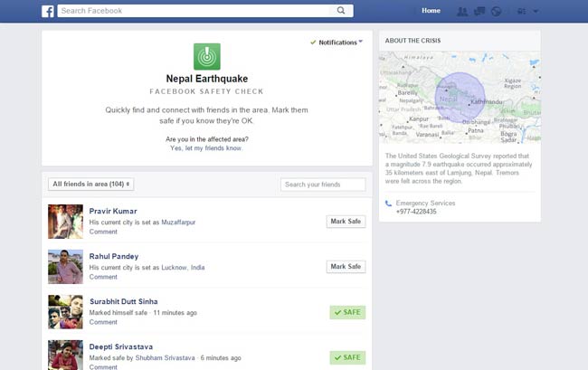Click 'Yes, let my friends know' link

[206, 148]
